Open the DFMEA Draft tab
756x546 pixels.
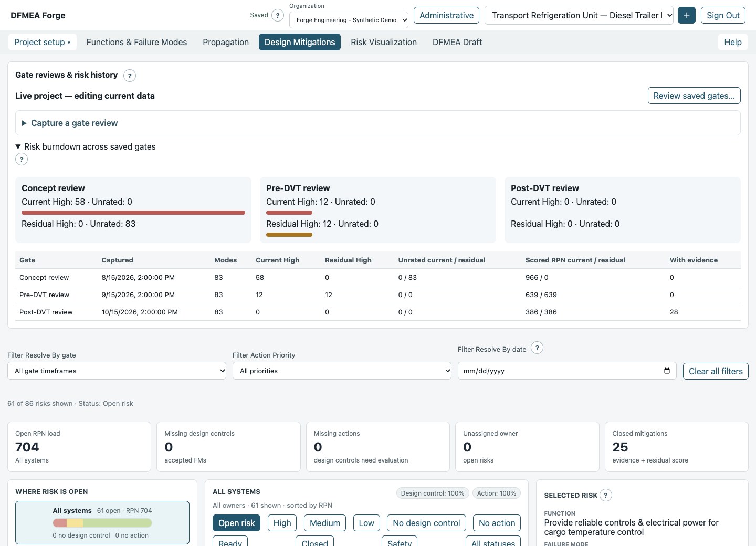(457, 42)
